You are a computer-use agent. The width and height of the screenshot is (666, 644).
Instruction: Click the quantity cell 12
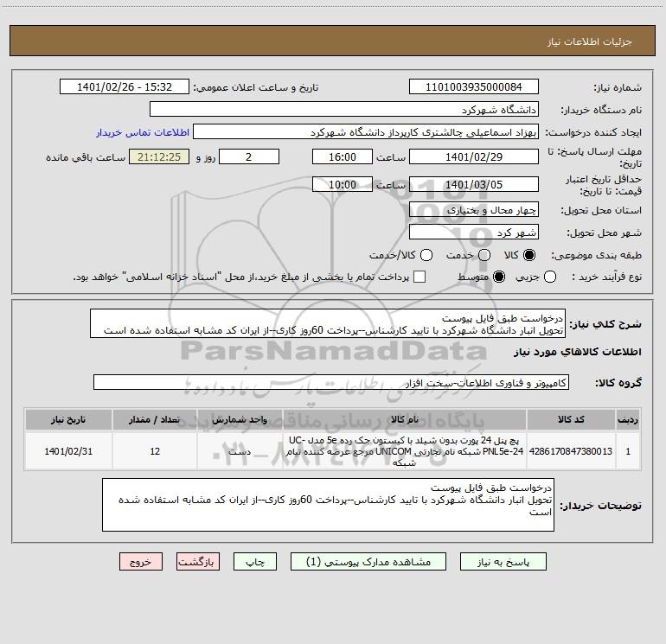tap(155, 451)
